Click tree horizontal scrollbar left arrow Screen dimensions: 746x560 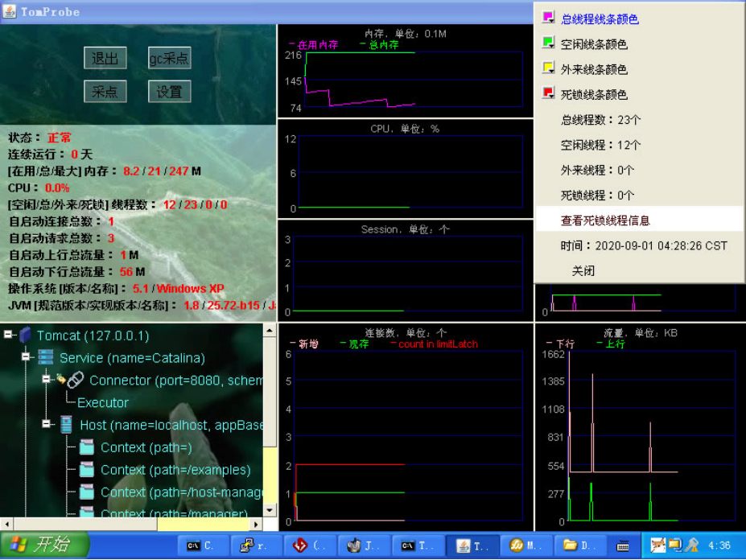[x=6, y=525]
